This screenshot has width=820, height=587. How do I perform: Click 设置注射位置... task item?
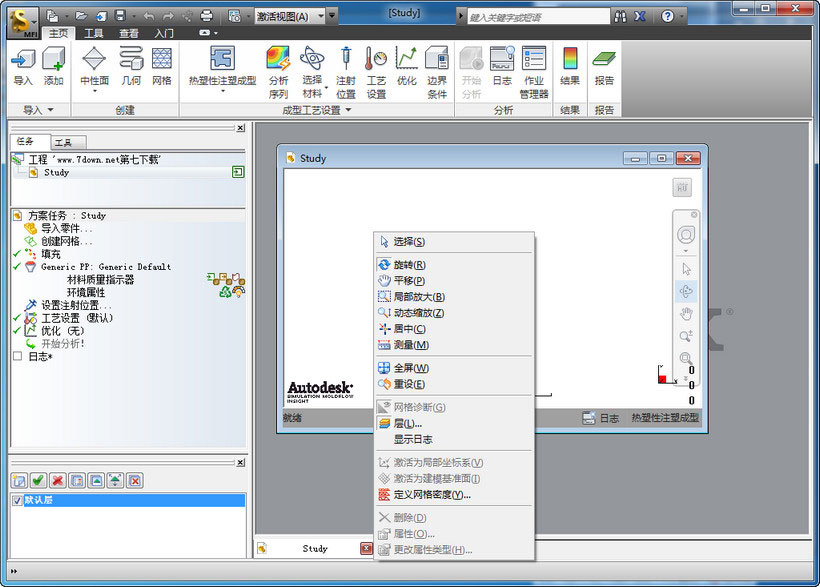click(76, 306)
